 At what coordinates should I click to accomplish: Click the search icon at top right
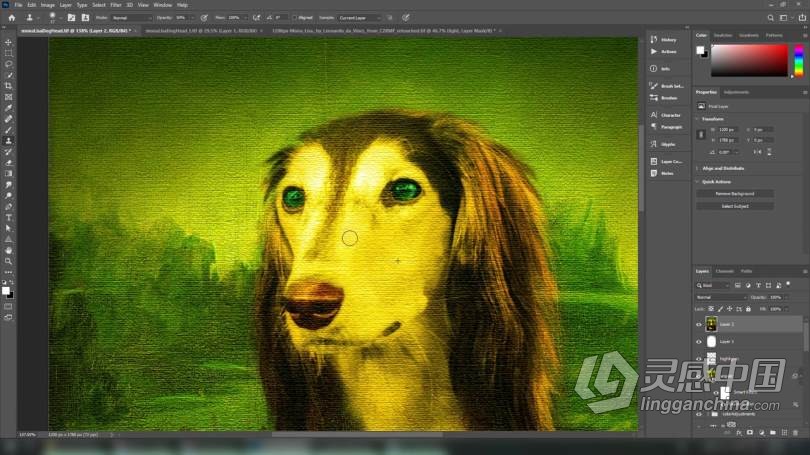point(770,18)
